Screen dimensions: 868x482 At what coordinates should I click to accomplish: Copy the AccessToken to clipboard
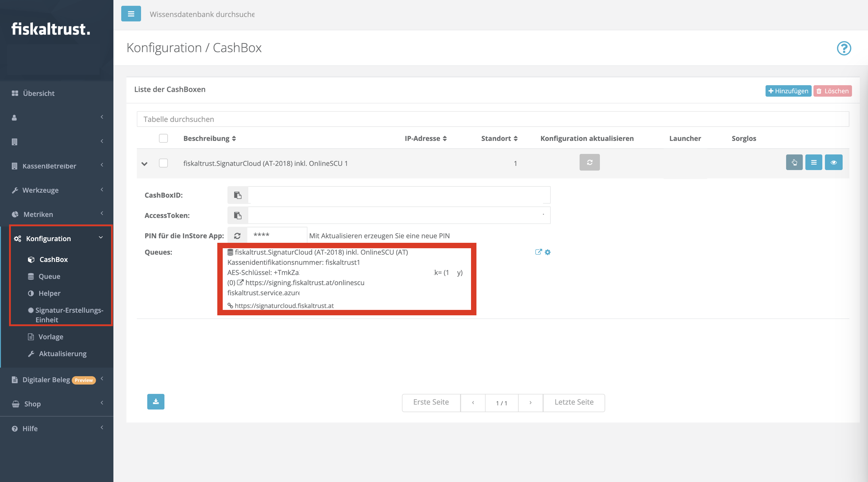[x=238, y=215]
